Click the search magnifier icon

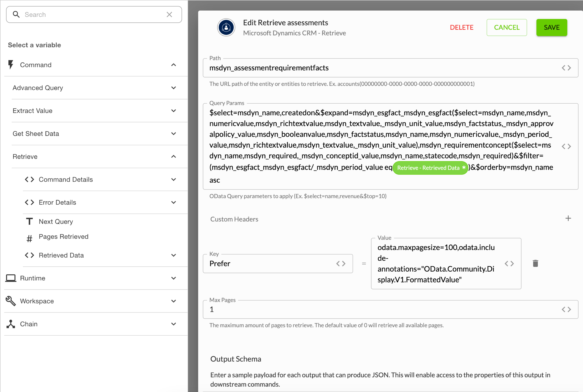click(x=16, y=14)
